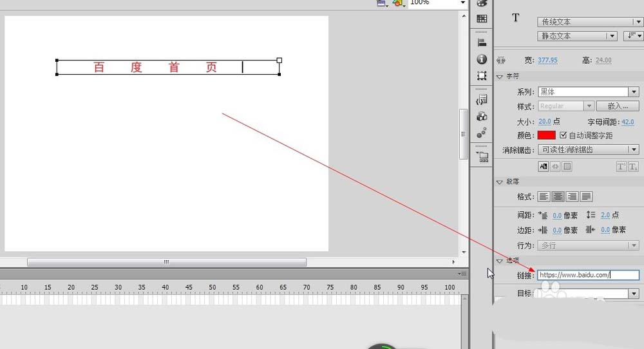
Task: Click the text box square resize handle
Action: pos(279,61)
